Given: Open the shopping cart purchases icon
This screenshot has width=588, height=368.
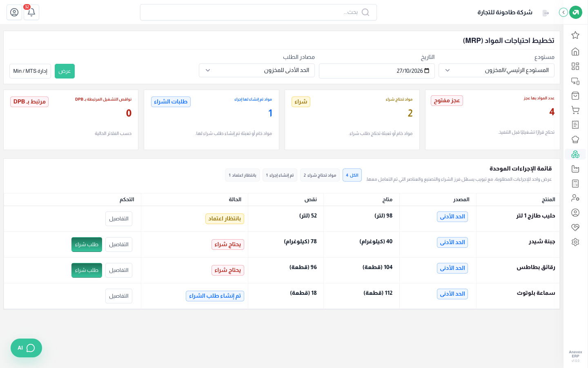Looking at the screenshot, I should click(x=575, y=110).
